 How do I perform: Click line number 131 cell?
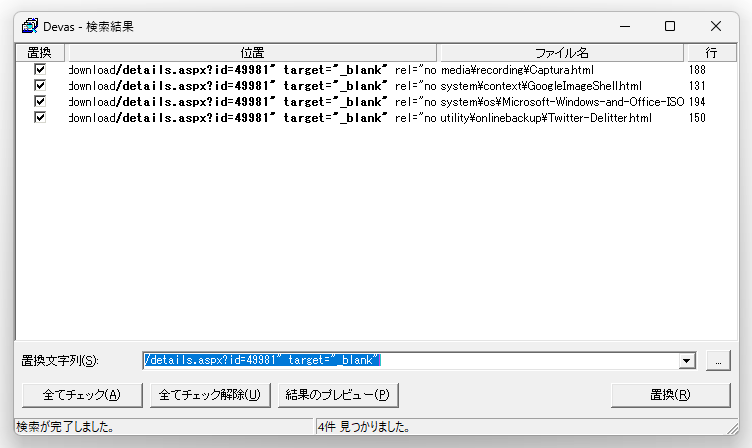point(697,86)
